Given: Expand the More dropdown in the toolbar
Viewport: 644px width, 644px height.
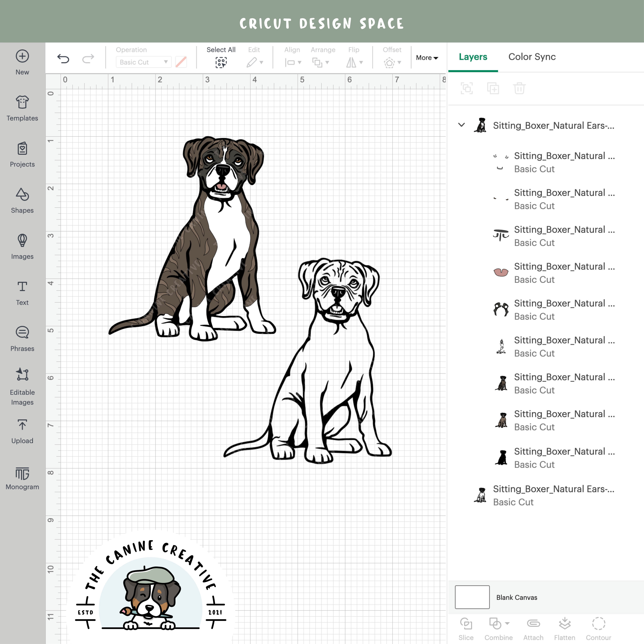Looking at the screenshot, I should 427,58.
